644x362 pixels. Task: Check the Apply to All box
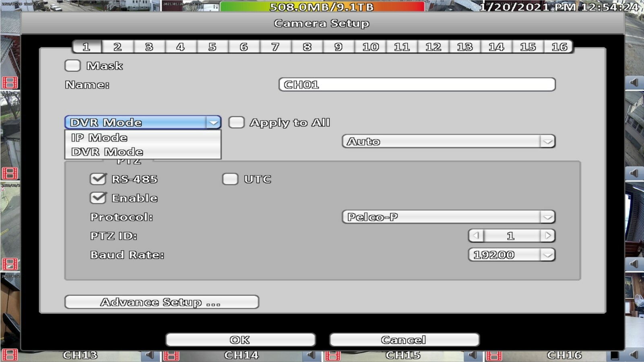[x=236, y=122]
